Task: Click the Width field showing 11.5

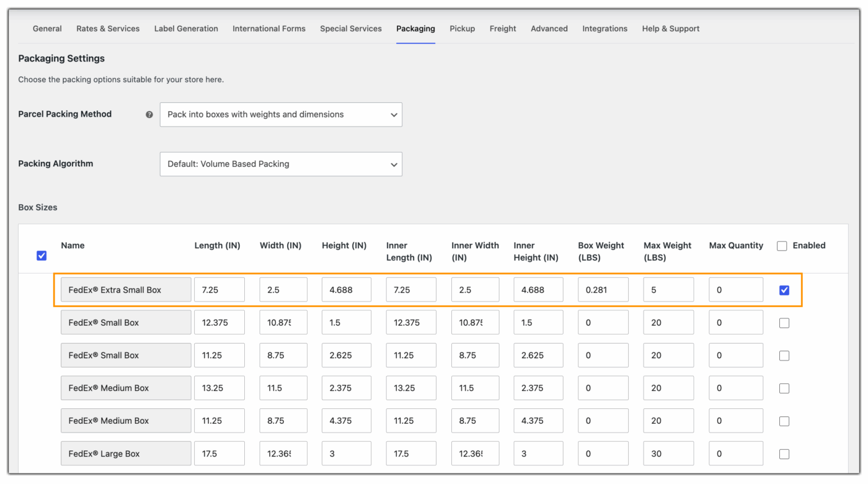Action: coord(283,388)
